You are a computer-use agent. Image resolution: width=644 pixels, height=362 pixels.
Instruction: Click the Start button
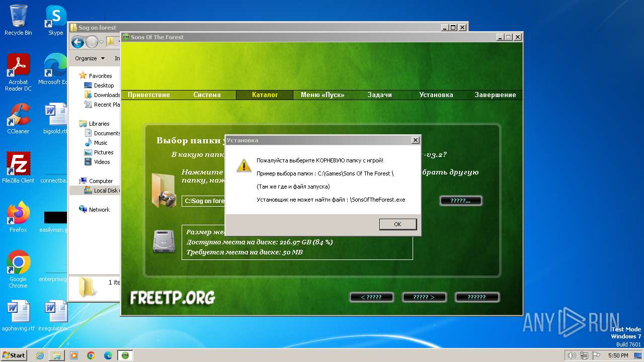pos(14,355)
